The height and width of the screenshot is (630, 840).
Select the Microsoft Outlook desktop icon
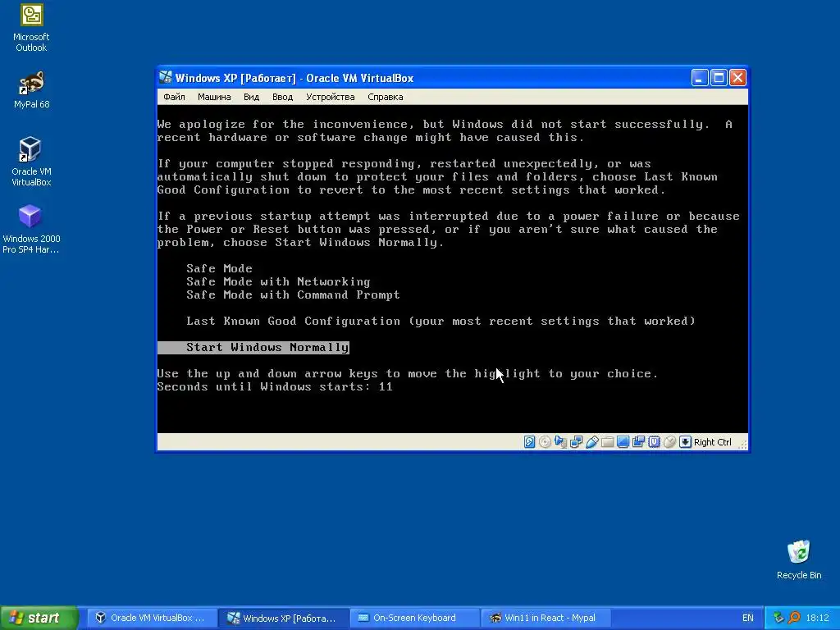[31, 29]
